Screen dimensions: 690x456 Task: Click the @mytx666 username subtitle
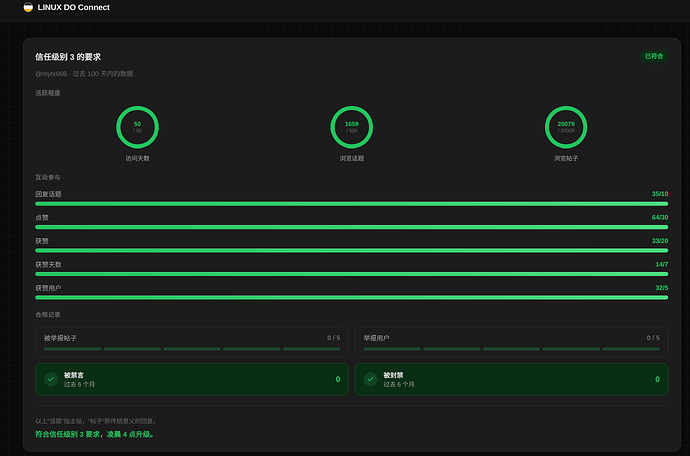[x=84, y=74]
